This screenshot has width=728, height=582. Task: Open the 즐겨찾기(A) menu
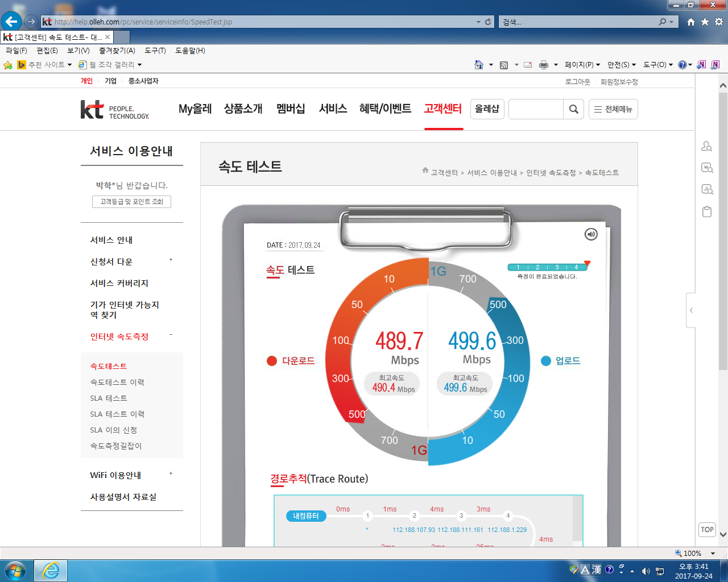117,51
